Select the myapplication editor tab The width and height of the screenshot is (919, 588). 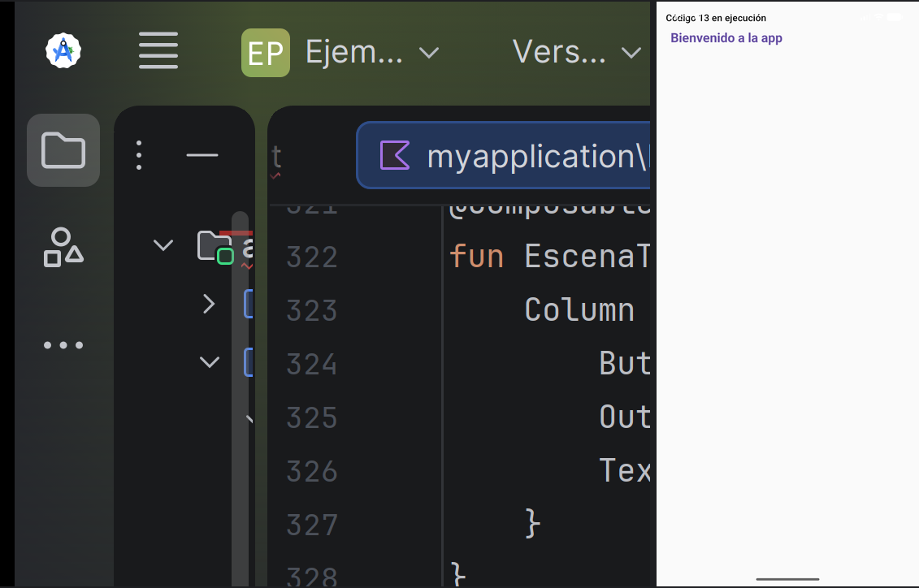[503, 155]
